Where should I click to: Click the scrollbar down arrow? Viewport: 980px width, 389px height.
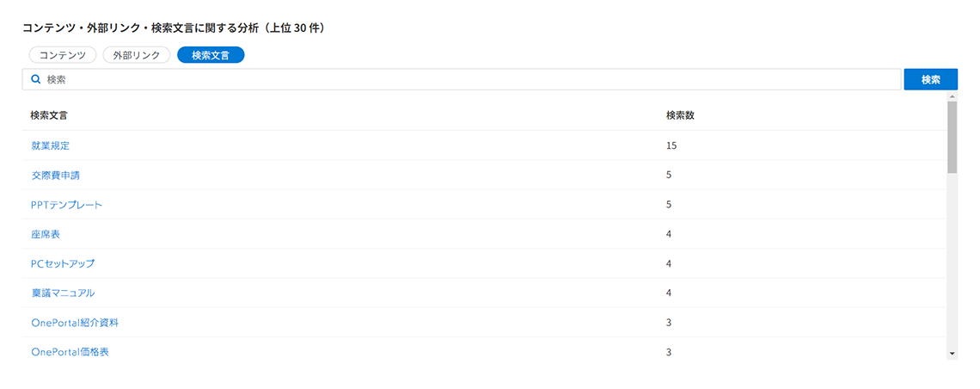click(952, 354)
